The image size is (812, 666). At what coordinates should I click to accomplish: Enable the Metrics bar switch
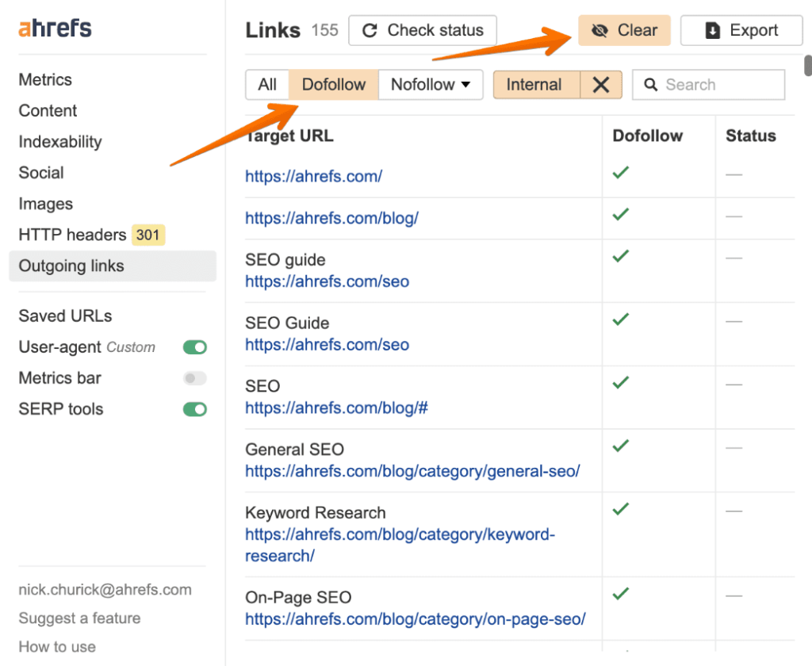pyautogui.click(x=195, y=378)
